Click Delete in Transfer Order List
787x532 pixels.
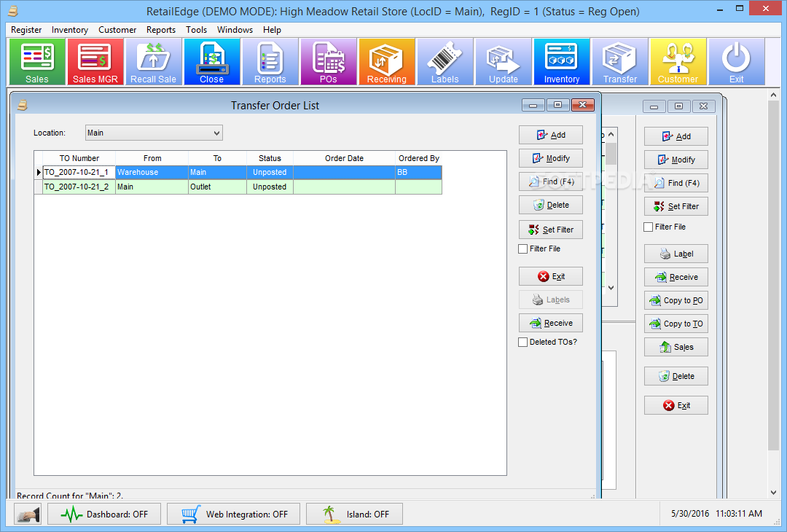point(551,206)
